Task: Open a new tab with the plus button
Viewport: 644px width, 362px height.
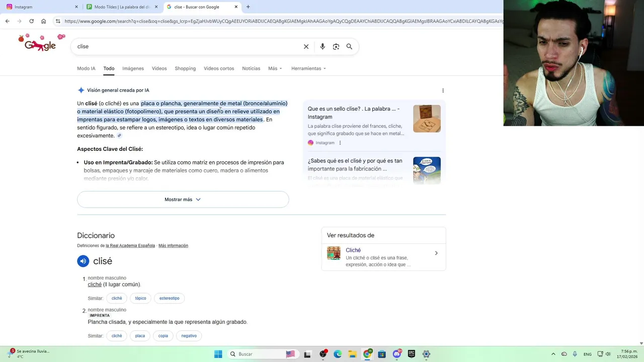Action: (248, 7)
